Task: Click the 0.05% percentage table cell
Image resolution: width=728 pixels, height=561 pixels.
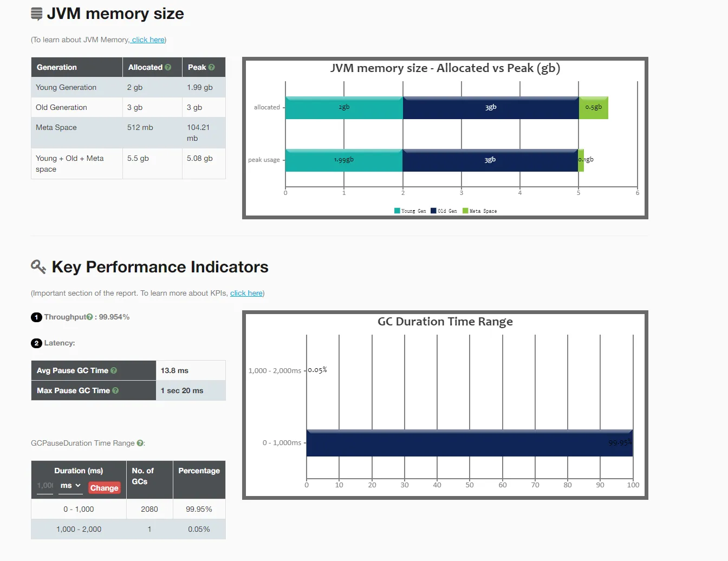Action: pyautogui.click(x=199, y=529)
